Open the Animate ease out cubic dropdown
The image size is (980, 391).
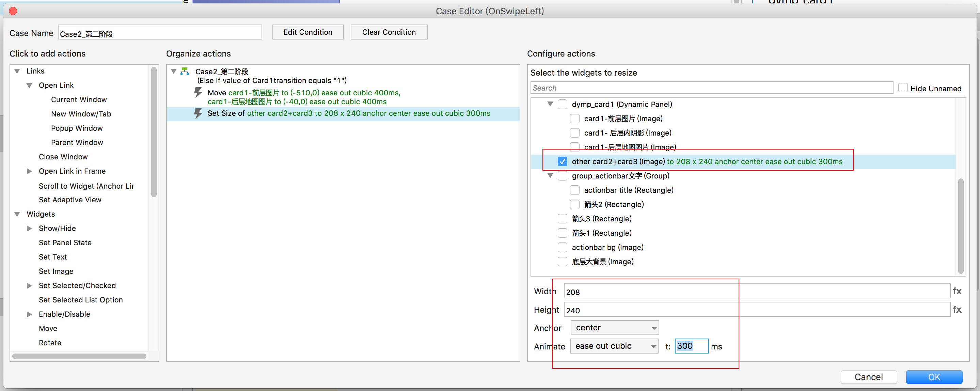click(614, 346)
